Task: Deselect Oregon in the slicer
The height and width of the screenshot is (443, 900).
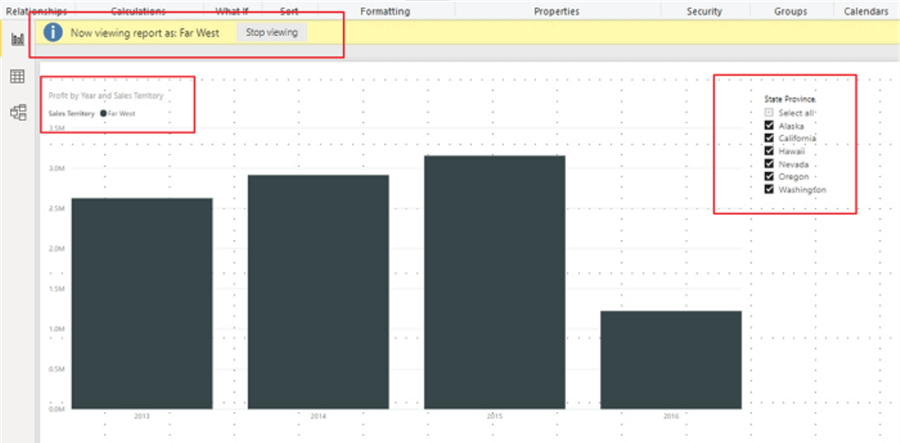Action: point(769,176)
